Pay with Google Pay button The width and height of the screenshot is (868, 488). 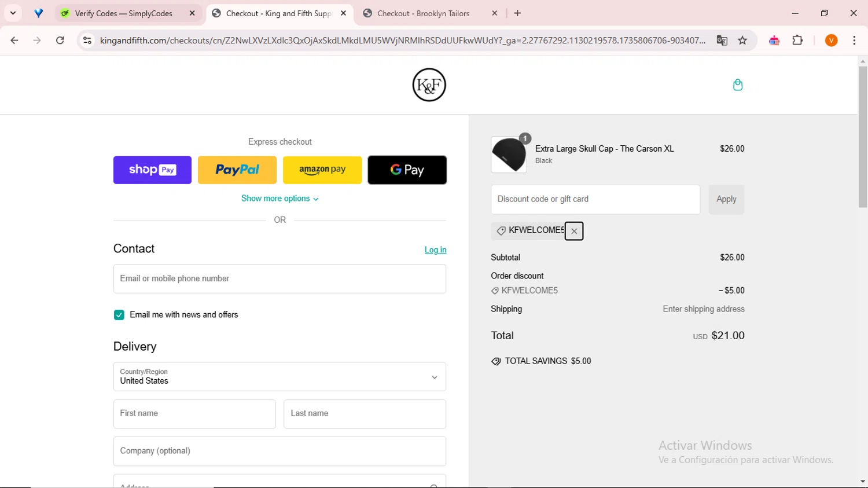click(x=407, y=170)
